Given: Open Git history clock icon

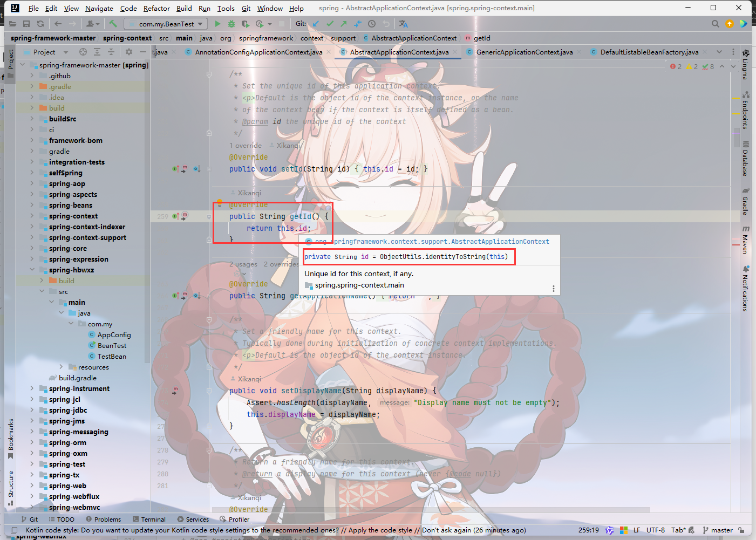Looking at the screenshot, I should point(372,24).
